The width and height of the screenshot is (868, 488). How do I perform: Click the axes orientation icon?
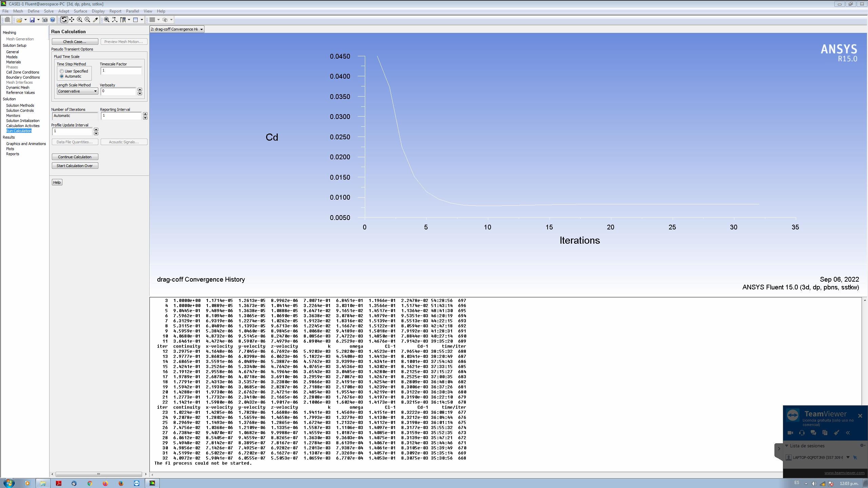click(115, 20)
